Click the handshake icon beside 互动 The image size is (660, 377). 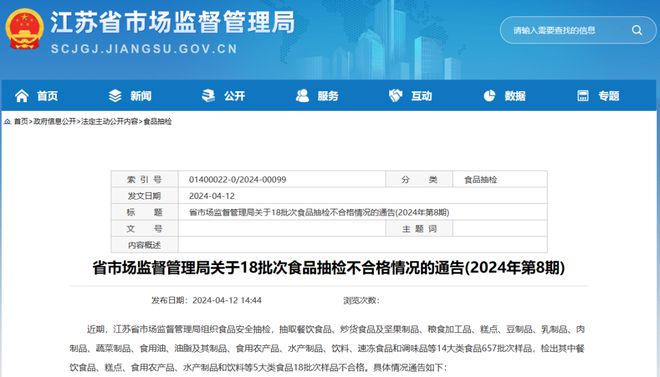[396, 96]
